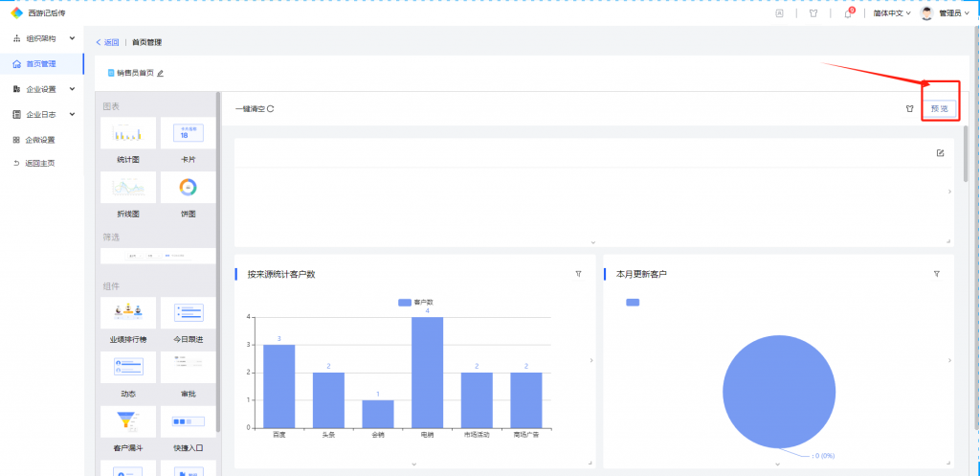
Task: Open the theme shirt icon in top header
Action: (x=813, y=13)
